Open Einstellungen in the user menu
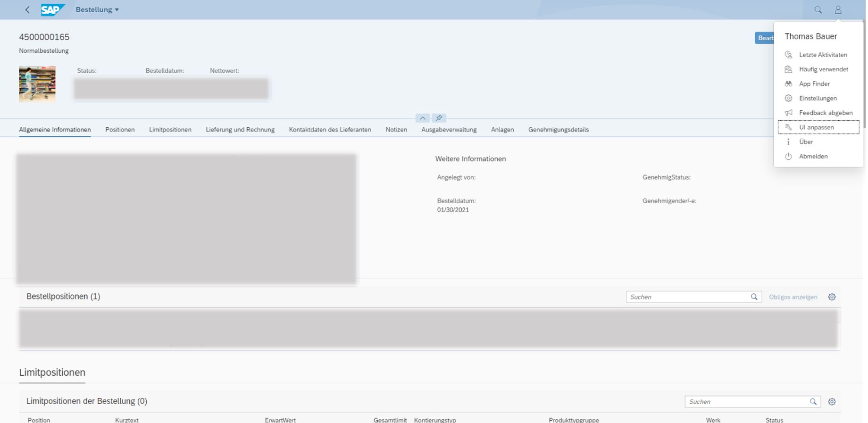 coord(818,98)
